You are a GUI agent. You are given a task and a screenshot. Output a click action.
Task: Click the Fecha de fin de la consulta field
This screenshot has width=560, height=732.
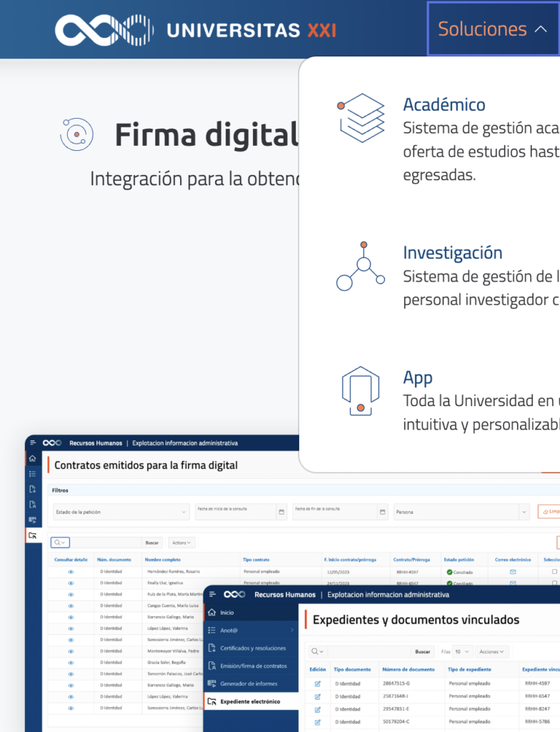335,512
